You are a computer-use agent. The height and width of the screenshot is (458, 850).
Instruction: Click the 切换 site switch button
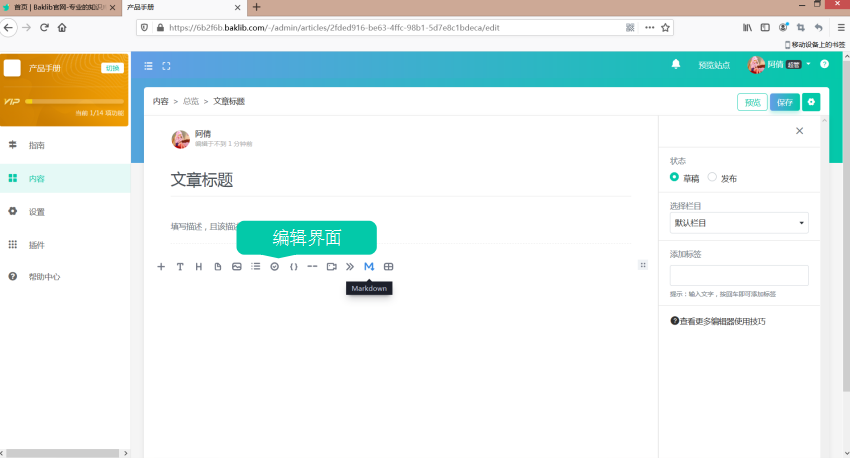click(112, 68)
